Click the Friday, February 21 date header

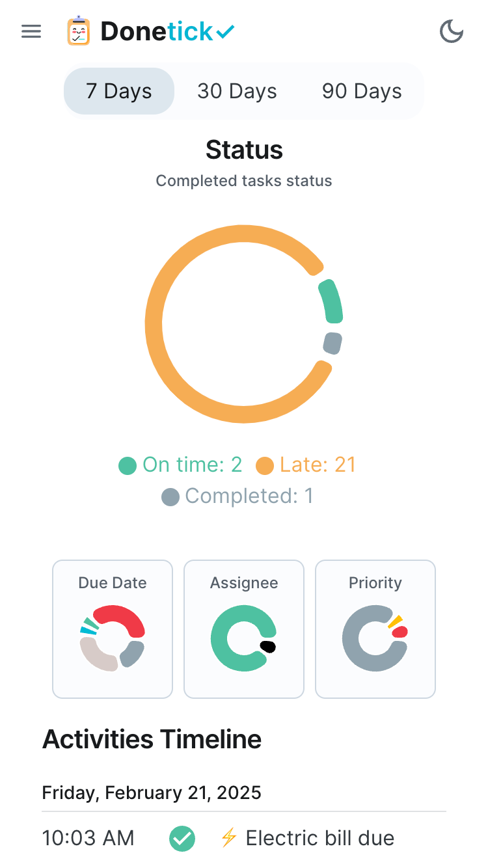pos(151,793)
